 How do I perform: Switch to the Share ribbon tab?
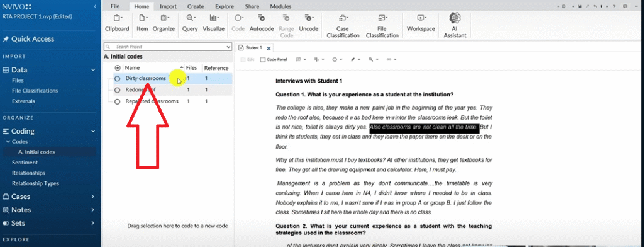(252, 6)
